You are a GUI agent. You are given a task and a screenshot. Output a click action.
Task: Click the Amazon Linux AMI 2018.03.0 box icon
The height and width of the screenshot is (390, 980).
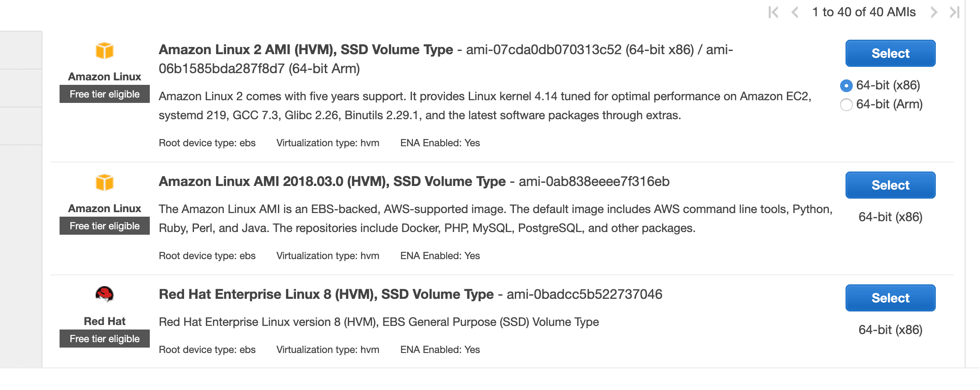[x=105, y=182]
